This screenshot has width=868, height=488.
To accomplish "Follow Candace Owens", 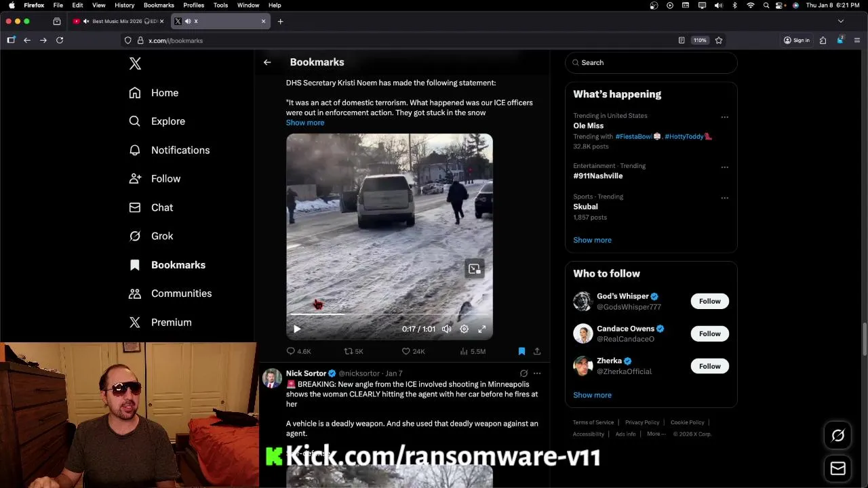I will click(709, 333).
